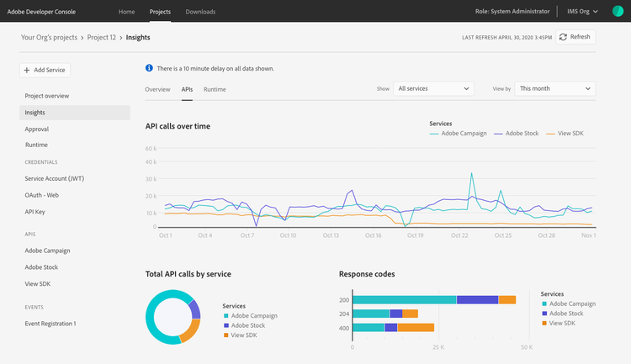This screenshot has height=364, width=631.
Task: Select Insights in the sidebar
Action: tap(75, 113)
